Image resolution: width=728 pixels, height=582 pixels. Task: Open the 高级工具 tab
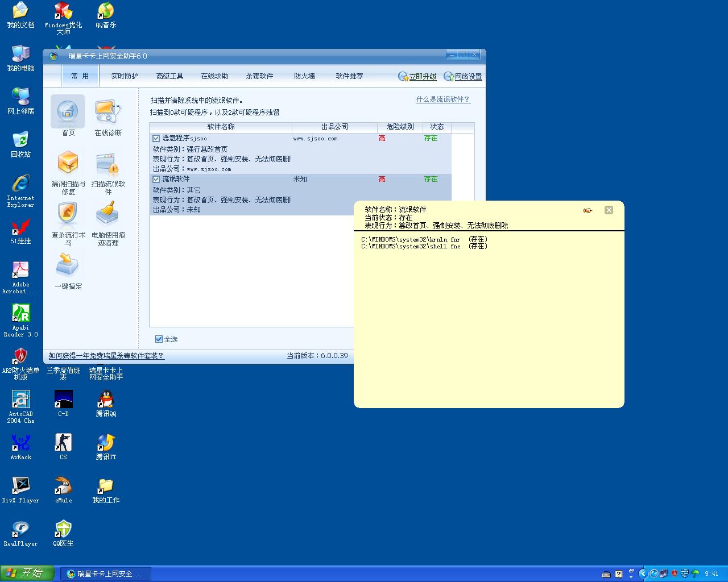169,76
